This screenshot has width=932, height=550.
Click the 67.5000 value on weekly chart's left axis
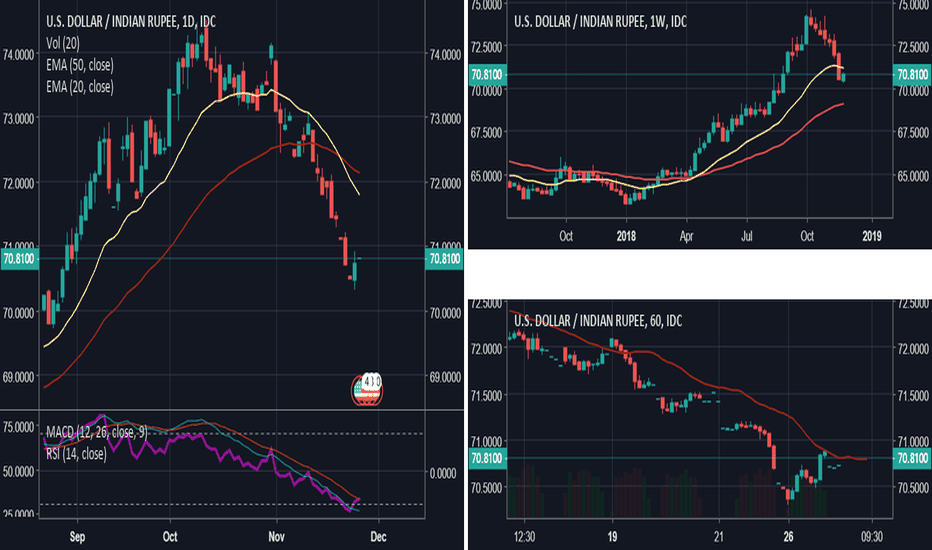point(487,133)
